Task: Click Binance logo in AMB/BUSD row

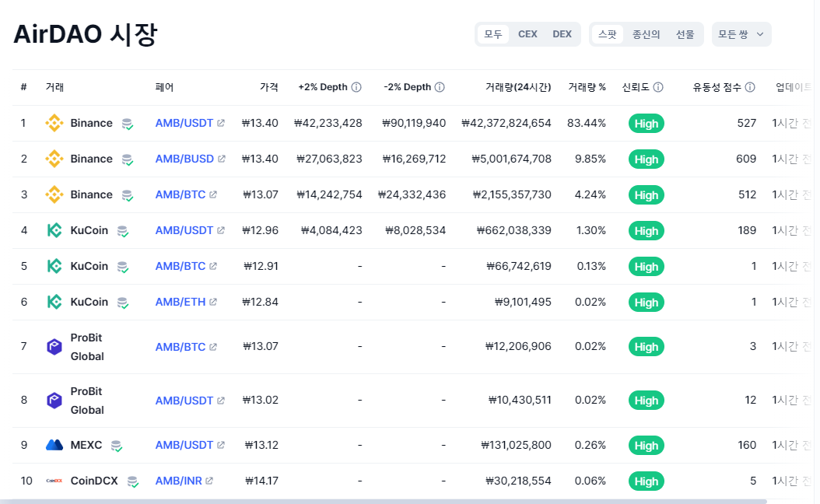Action: tap(54, 159)
